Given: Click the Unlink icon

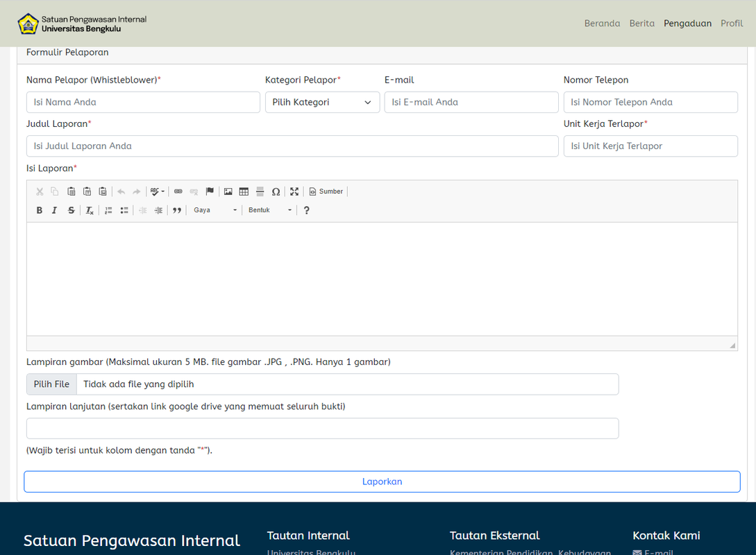Looking at the screenshot, I should pos(194,191).
